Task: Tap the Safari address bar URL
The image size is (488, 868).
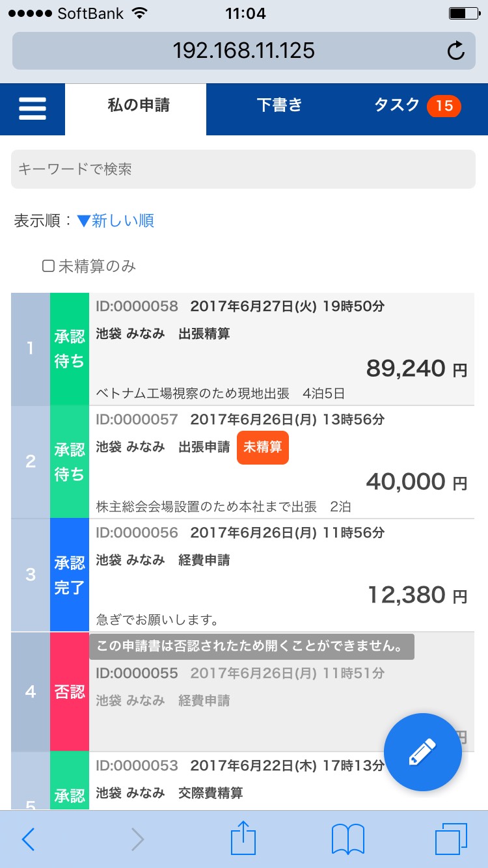Action: click(x=243, y=50)
